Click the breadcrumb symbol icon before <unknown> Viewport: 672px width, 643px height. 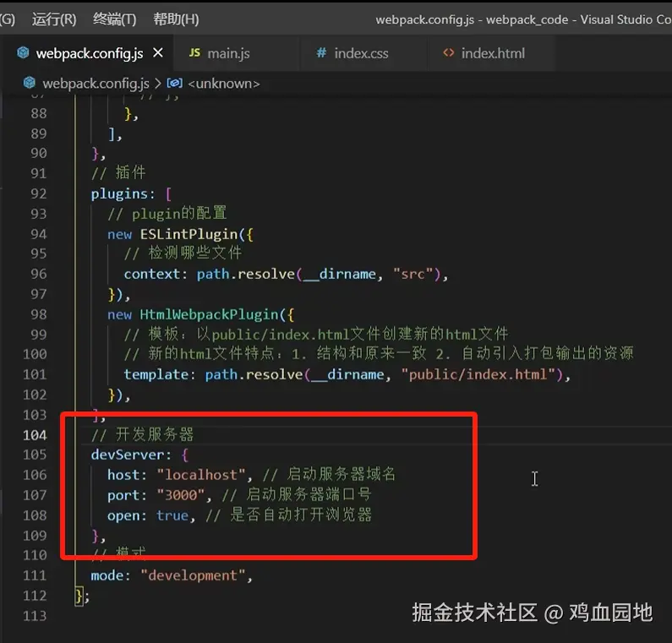pyautogui.click(x=174, y=83)
